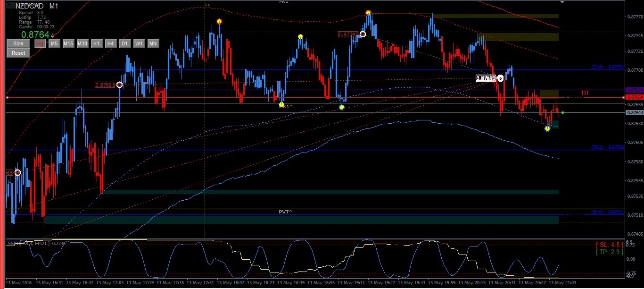The width and height of the screenshot is (644, 289).
Task: Select Fibonacci (38.2) level label
Action: 608,147
